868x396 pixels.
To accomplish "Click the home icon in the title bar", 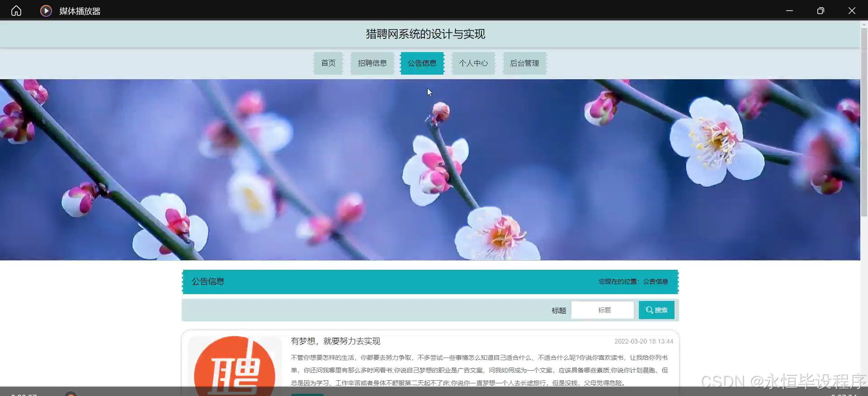I will [16, 11].
